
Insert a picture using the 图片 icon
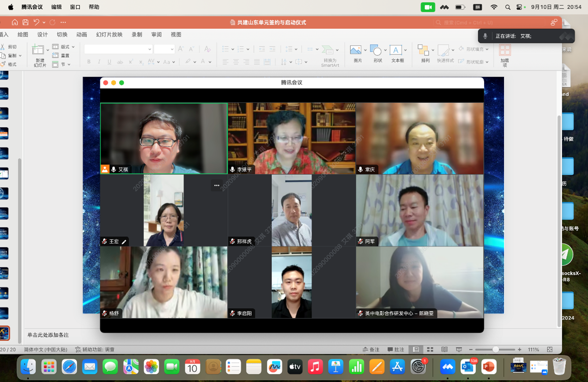pyautogui.click(x=356, y=50)
